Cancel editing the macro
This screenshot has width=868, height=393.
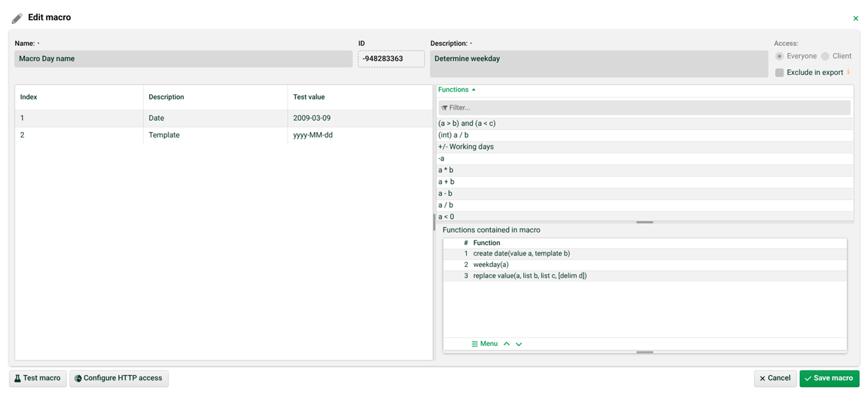tap(775, 378)
